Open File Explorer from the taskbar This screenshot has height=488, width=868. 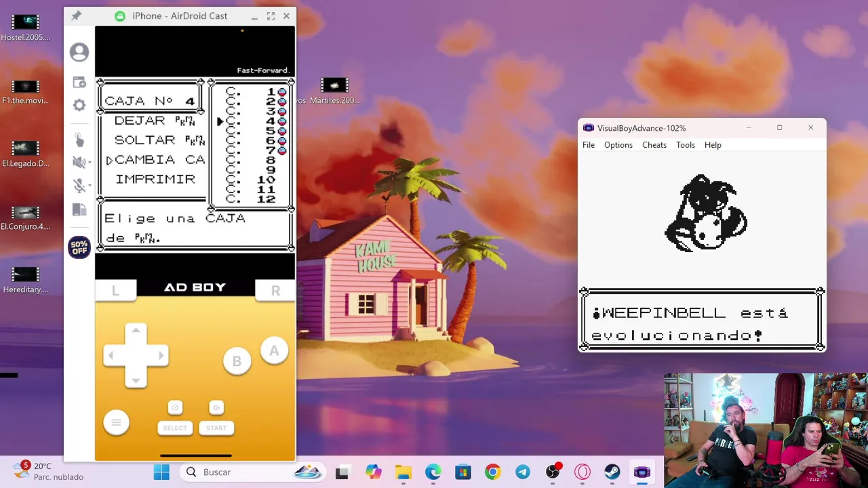403,472
